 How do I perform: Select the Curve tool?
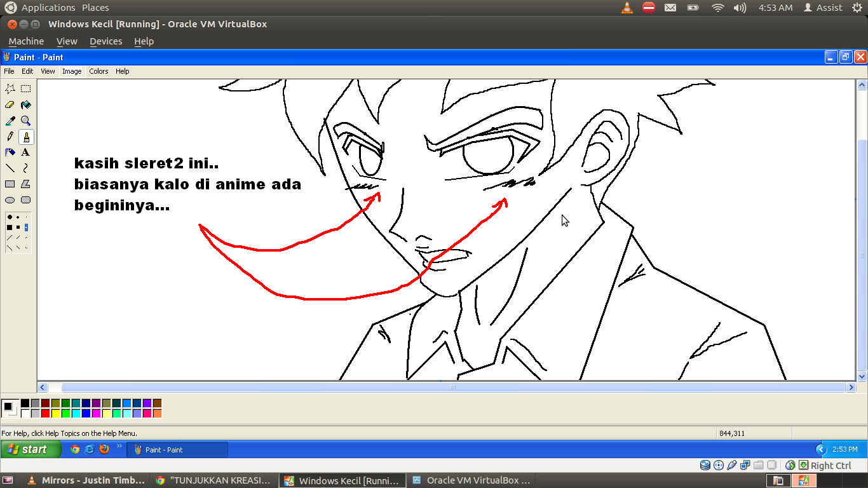click(26, 168)
